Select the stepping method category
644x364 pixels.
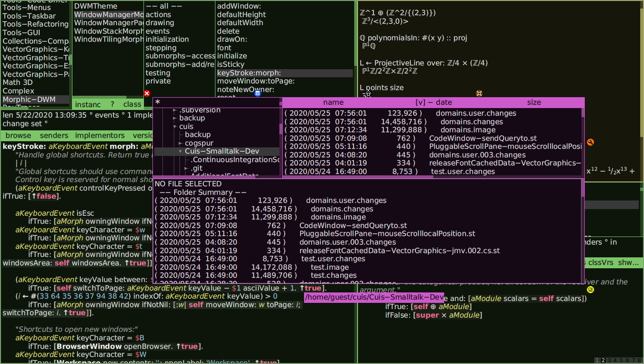179,48
